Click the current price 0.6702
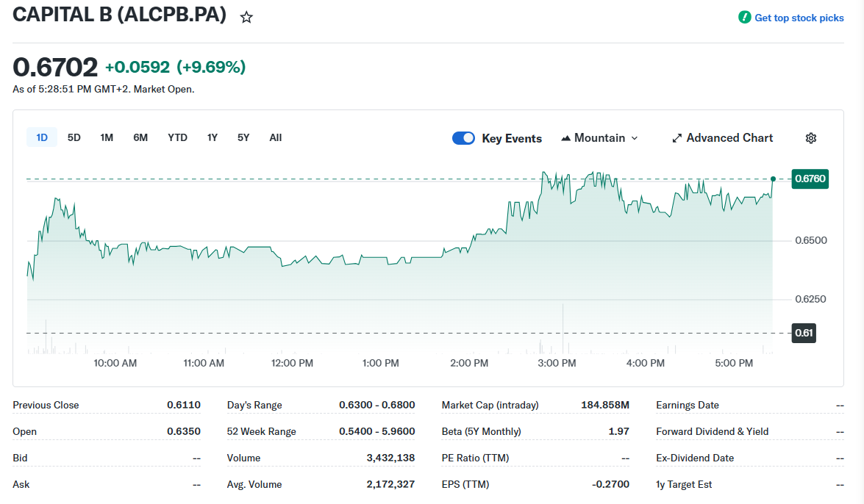Viewport: 864px width, 504px height. coord(55,67)
